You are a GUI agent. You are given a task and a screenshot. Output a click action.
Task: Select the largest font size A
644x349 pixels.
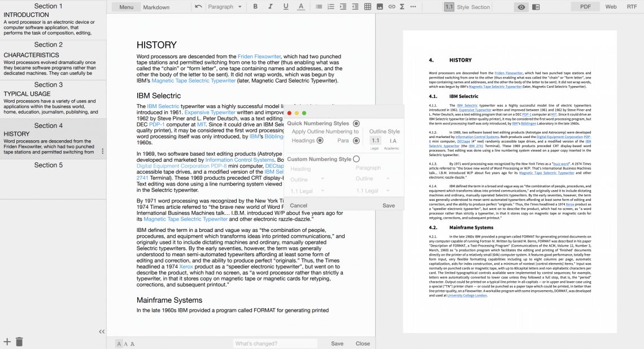pyautogui.click(x=132, y=344)
